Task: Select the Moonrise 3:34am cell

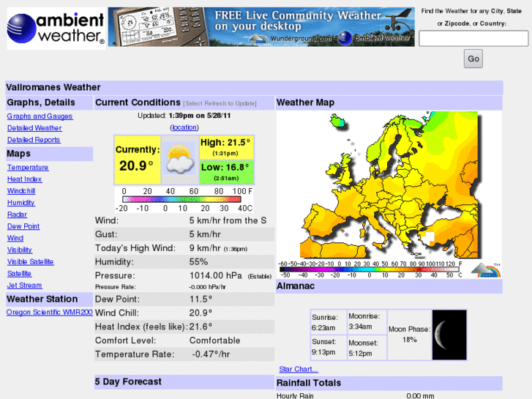Action: (367, 322)
